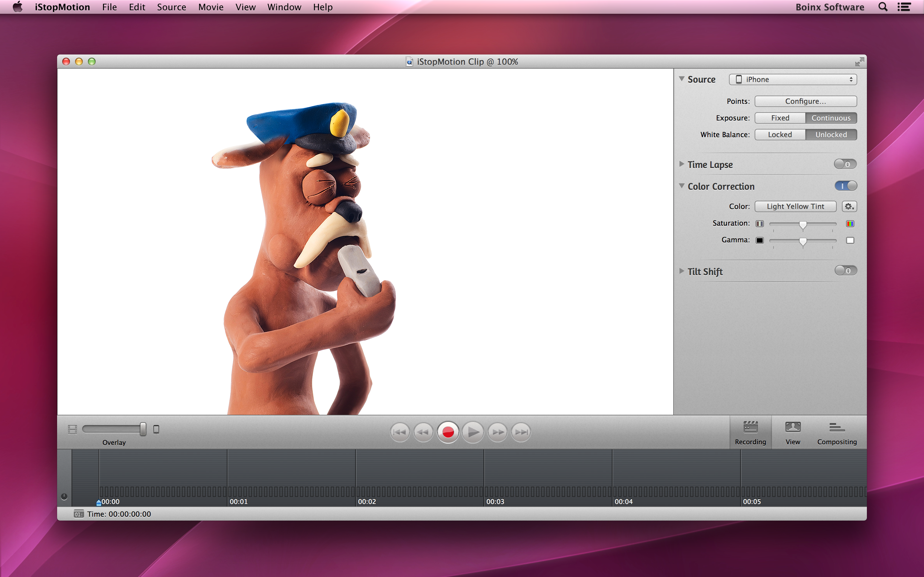Click the full-color saturation icon
924x577 pixels.
(x=850, y=224)
